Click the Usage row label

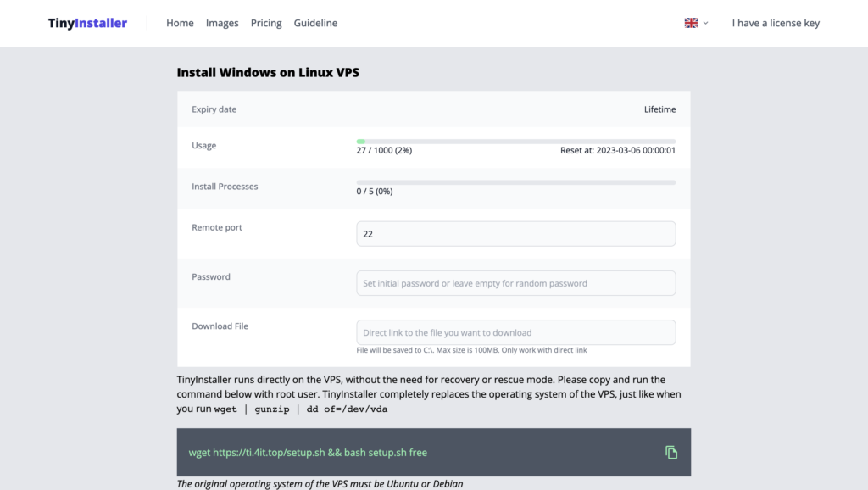[x=203, y=145]
